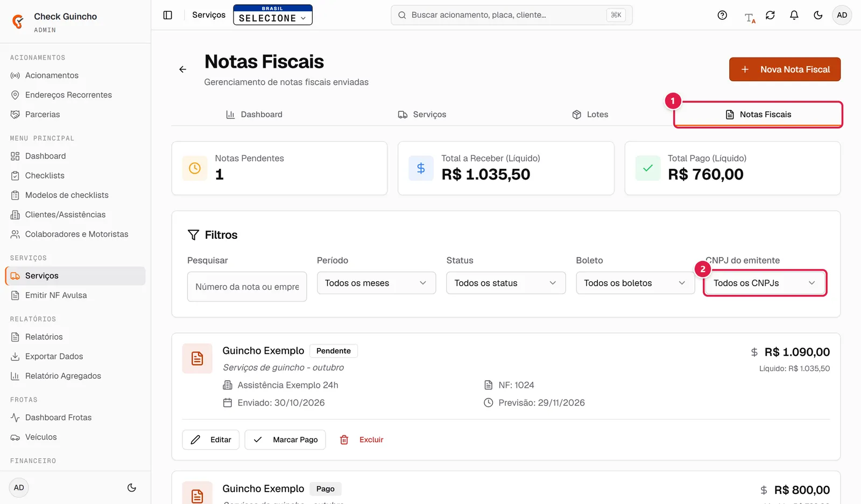Open Acionamentos in the sidebar

click(75, 75)
